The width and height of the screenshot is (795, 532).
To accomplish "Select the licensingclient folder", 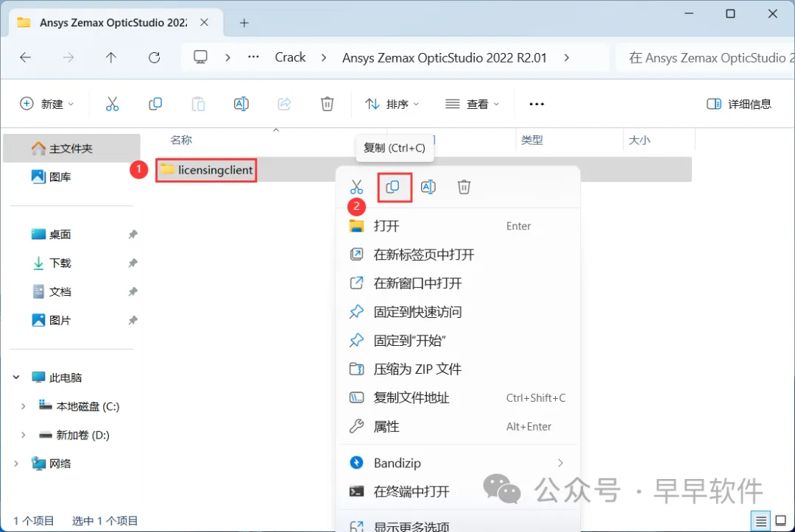I will (x=206, y=170).
